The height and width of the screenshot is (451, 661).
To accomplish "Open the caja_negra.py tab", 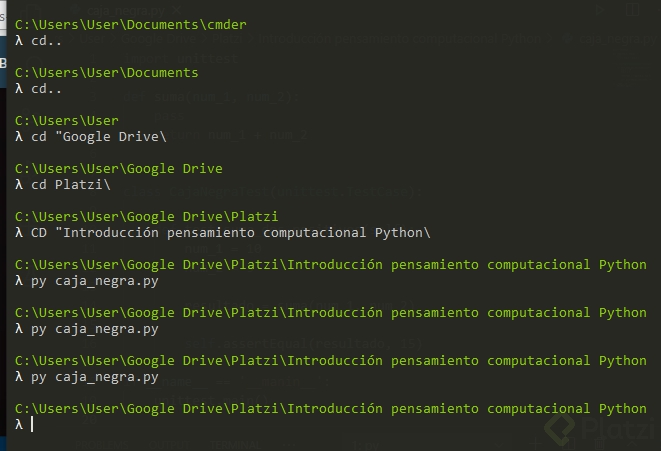I will tap(126, 10).
